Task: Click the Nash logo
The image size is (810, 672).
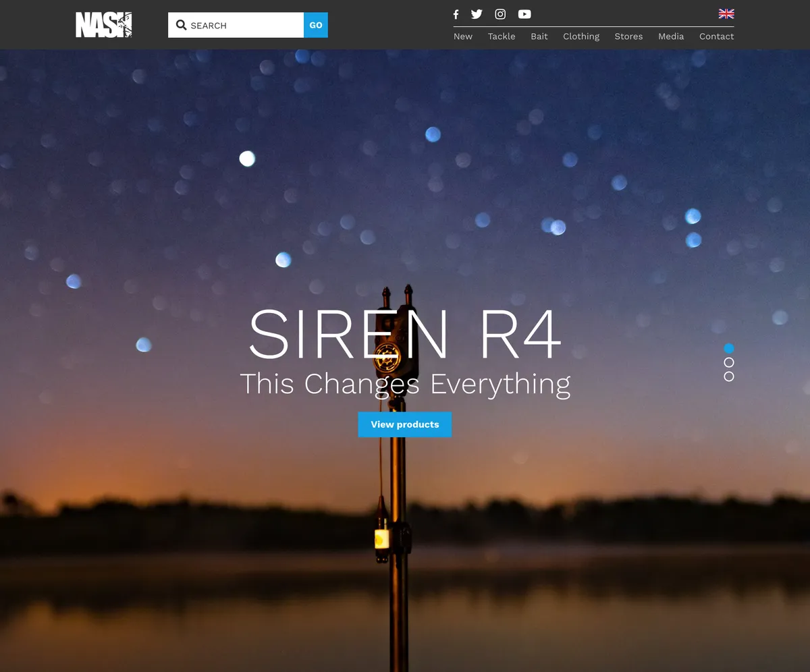Action: (104, 25)
